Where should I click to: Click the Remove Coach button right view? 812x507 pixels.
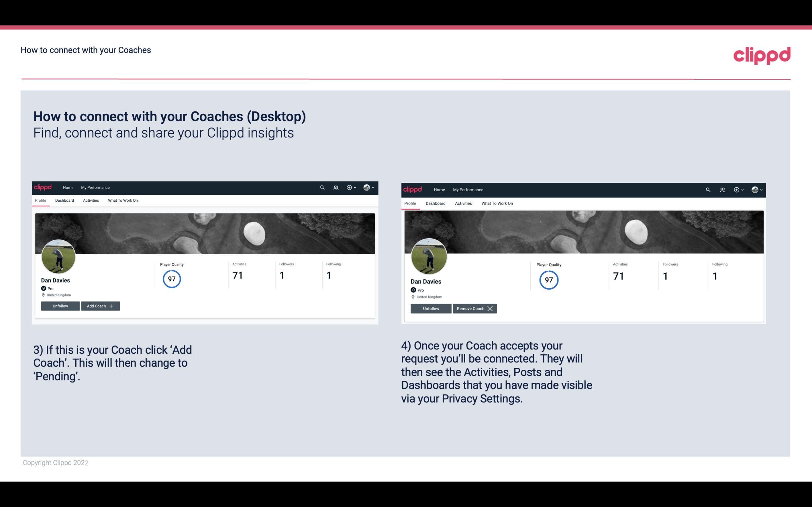[x=475, y=308]
